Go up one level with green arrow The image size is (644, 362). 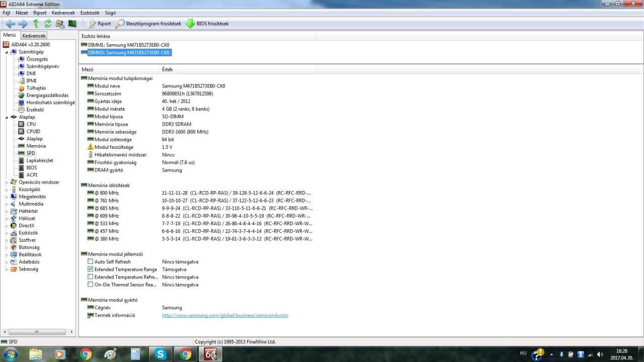tap(36, 24)
